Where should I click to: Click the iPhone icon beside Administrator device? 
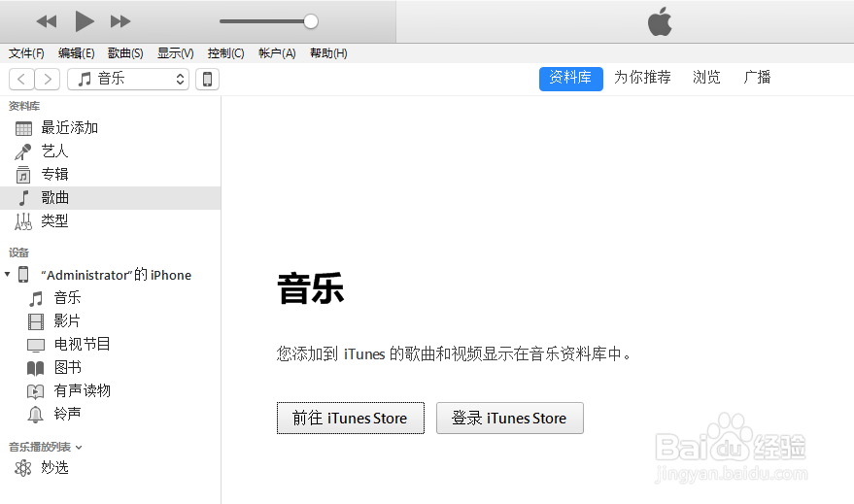click(23, 274)
